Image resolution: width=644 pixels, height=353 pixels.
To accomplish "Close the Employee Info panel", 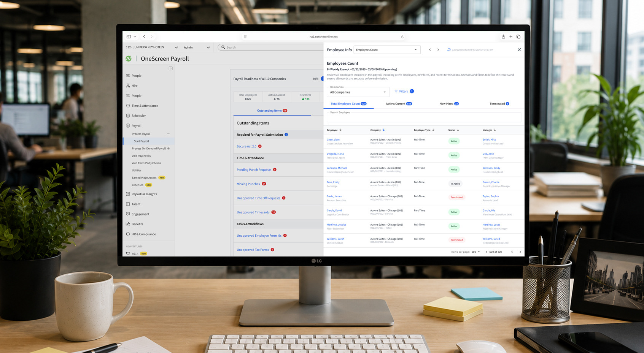I will click(519, 50).
